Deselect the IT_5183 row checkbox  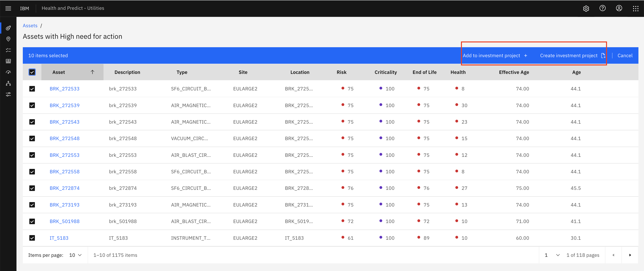click(x=32, y=238)
